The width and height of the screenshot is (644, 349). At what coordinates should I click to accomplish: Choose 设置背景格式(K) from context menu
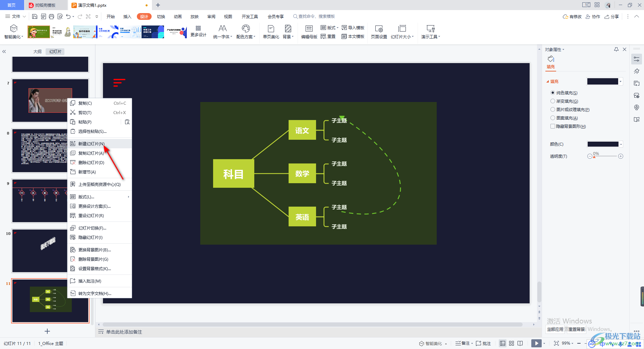pyautogui.click(x=100, y=268)
